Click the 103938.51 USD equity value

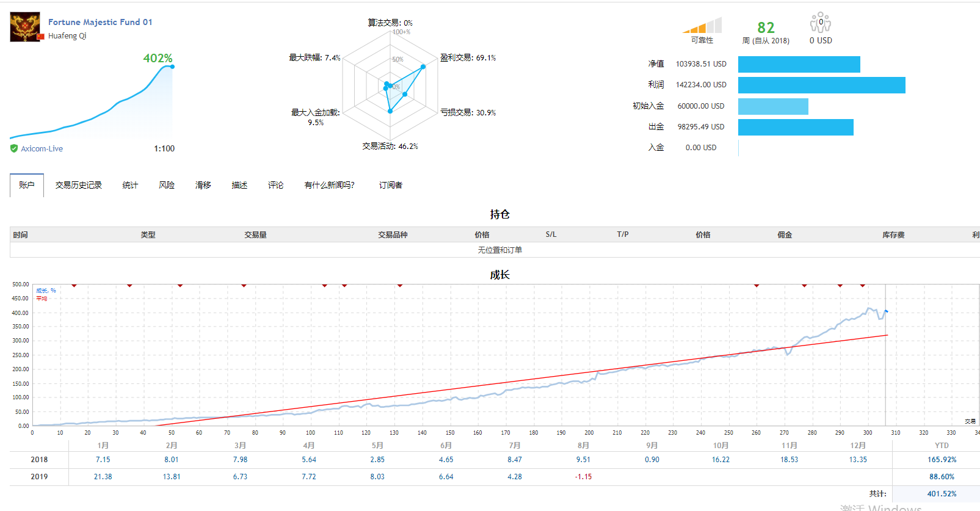[x=701, y=64]
